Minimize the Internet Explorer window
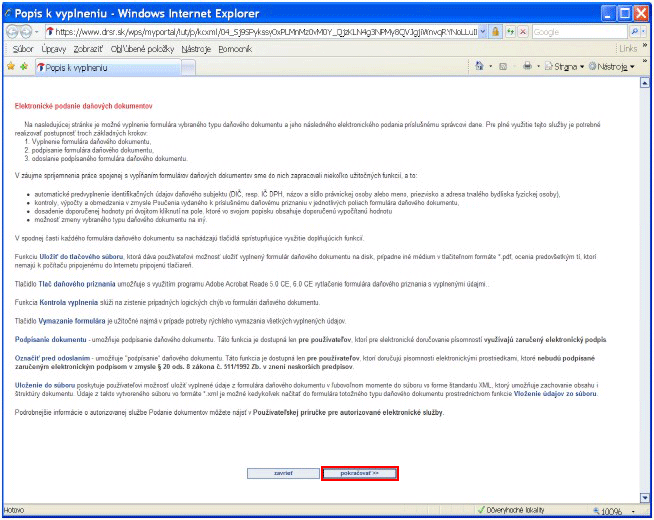Viewport: 654px width, 520px height. point(608,14)
